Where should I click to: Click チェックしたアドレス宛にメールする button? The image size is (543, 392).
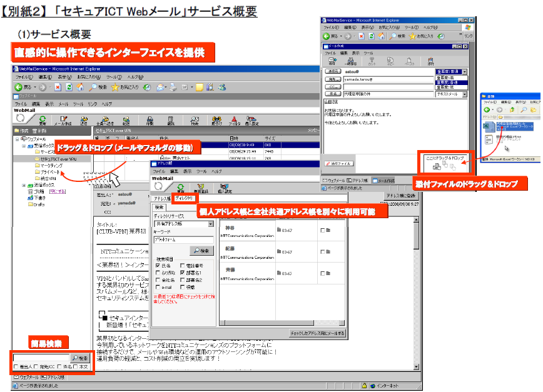[318, 333]
